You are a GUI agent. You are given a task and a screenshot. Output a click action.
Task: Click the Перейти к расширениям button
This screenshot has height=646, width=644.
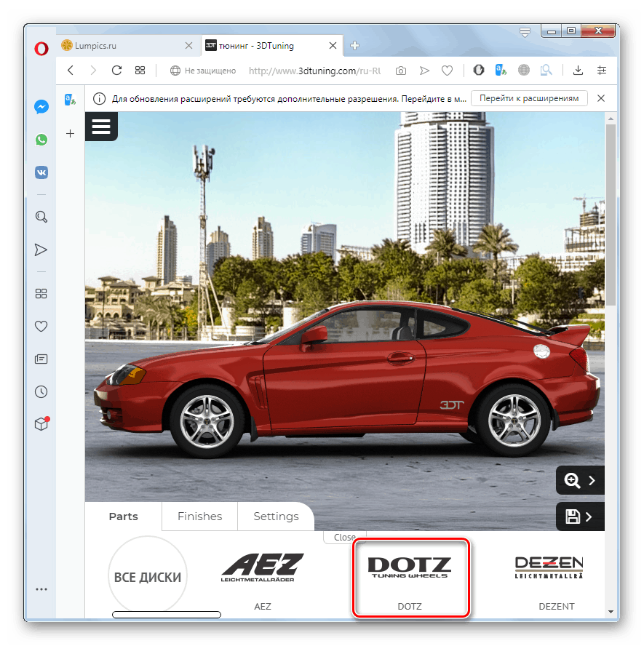coord(529,97)
